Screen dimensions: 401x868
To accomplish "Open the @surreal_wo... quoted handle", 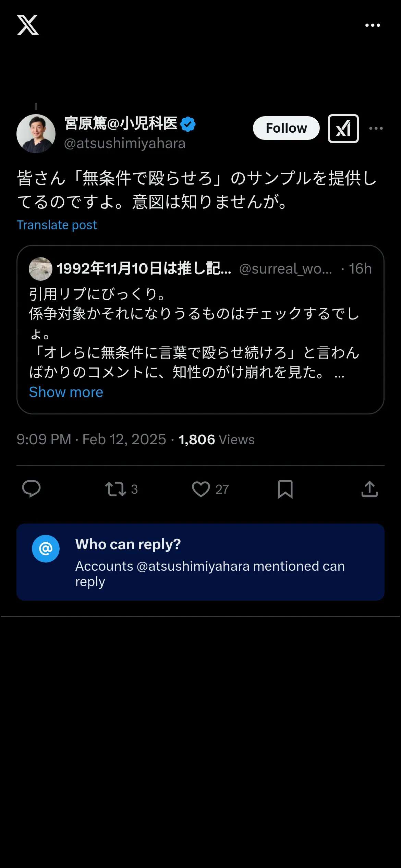I will tap(285, 269).
